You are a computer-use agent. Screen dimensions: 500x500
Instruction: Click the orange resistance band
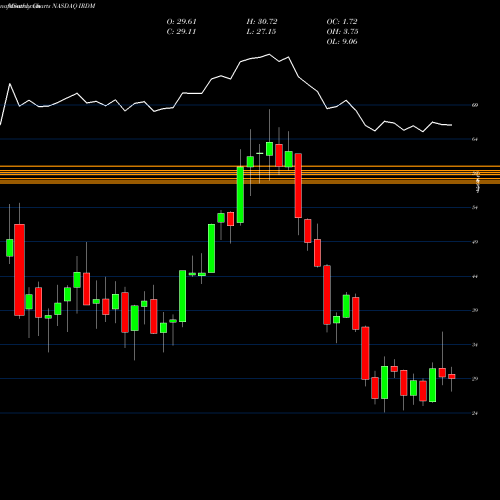(x=250, y=174)
